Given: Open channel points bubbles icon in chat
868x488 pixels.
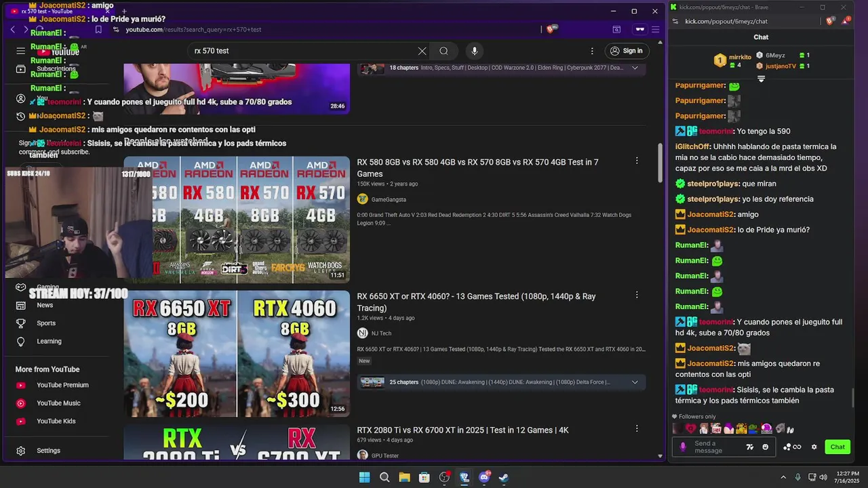Looking at the screenshot, I should pos(787,447).
